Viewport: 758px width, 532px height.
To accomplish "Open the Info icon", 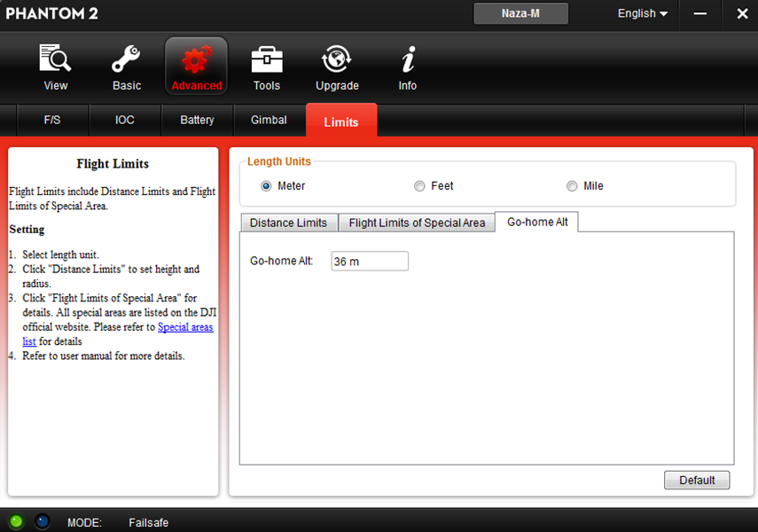I will click(409, 59).
